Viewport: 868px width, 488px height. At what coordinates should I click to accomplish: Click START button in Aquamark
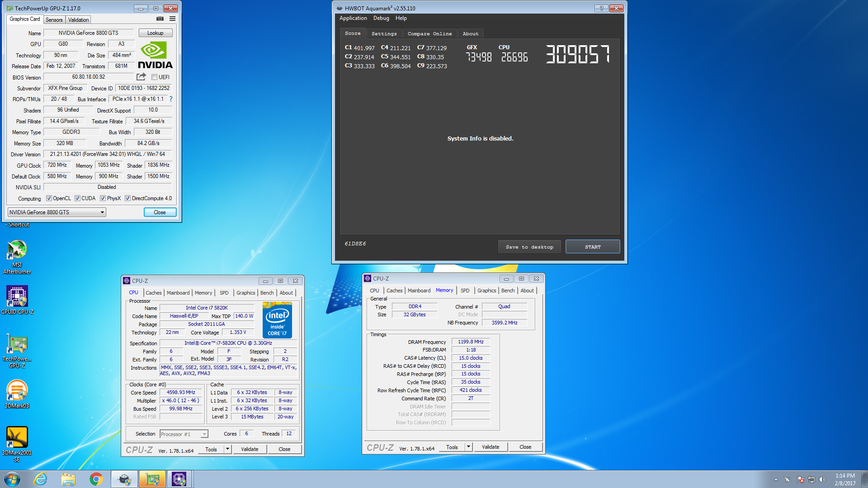(x=593, y=247)
